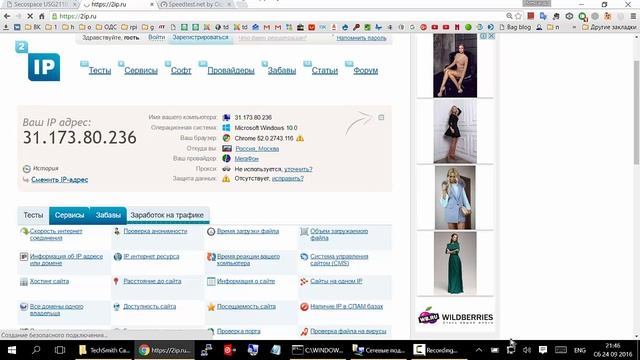Click the collapse icon in the IP info box
The image size is (640, 360).
[x=381, y=118]
